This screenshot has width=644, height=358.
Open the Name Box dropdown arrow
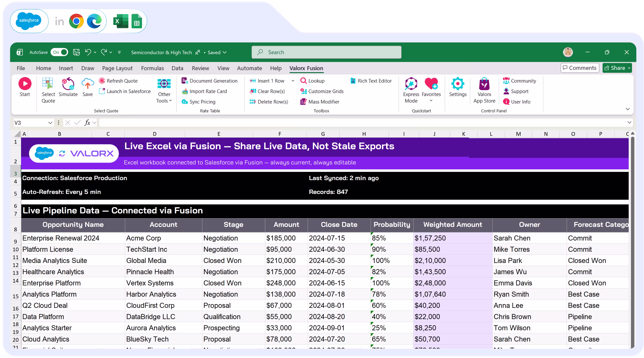click(50, 123)
